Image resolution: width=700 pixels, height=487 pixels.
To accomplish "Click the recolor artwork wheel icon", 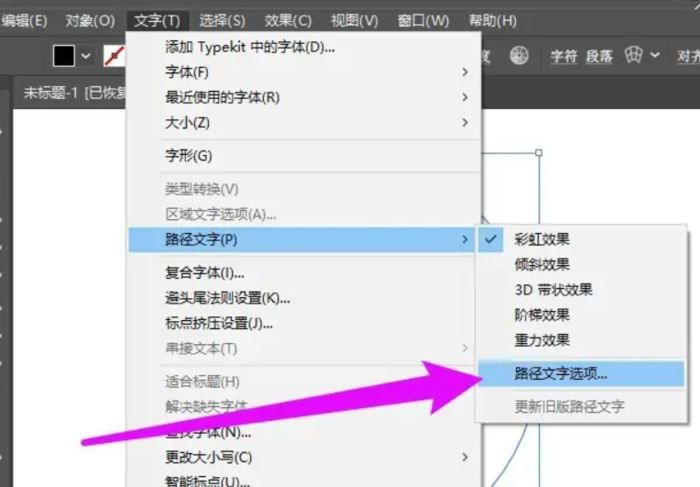I will 519,56.
